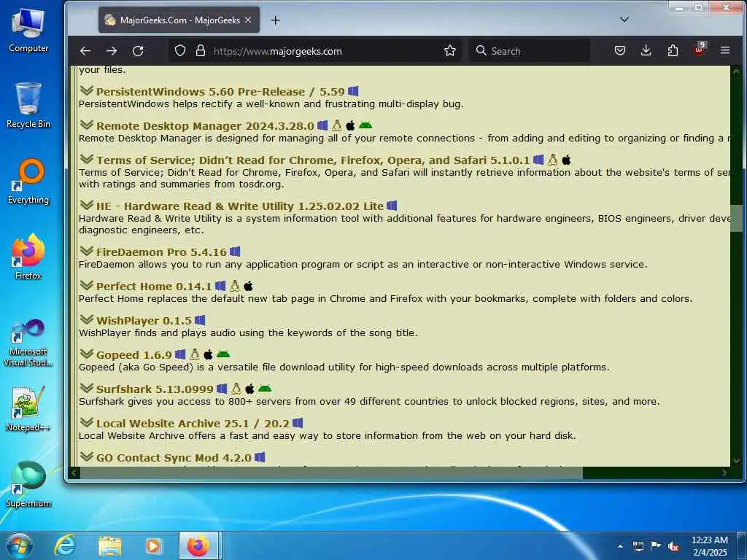Select the MajorGeeks.Com - MajorGeeks tab
Image resolution: width=747 pixels, height=560 pixels.
click(x=179, y=20)
